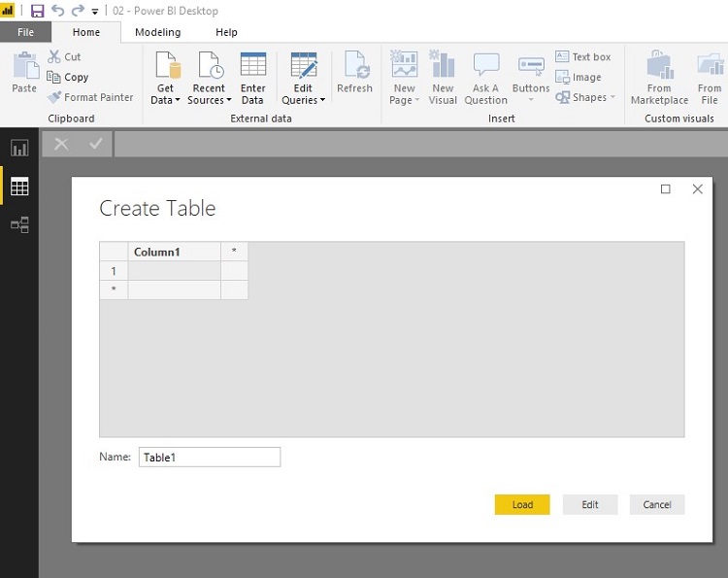Import custom visual From File

click(x=710, y=78)
